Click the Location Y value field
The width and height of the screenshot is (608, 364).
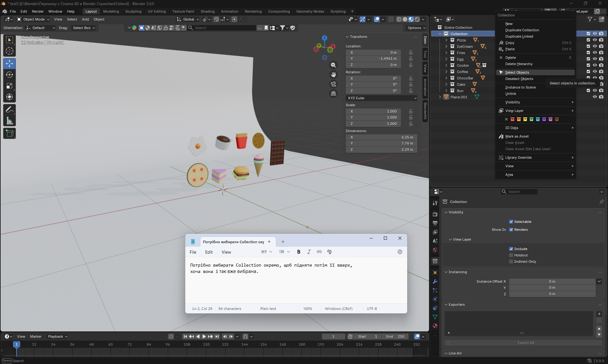coord(373,59)
